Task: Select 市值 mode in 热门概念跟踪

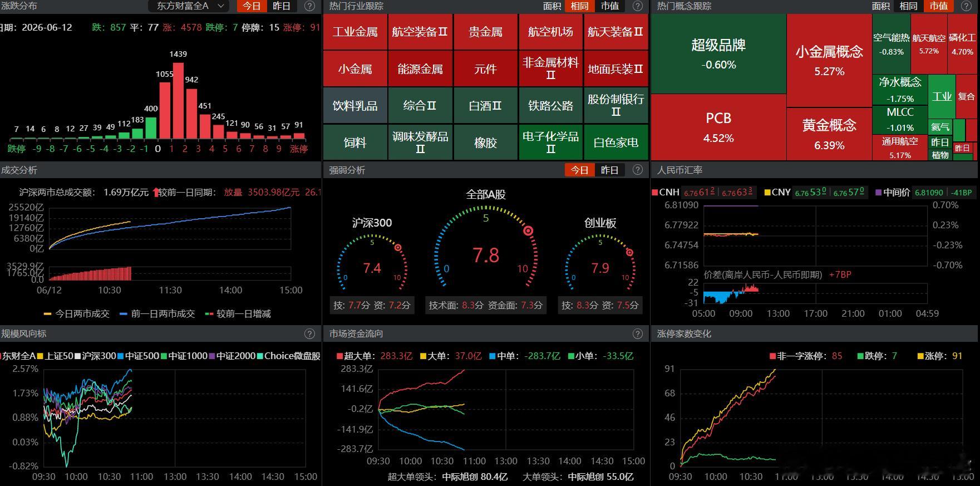Action: pyautogui.click(x=938, y=6)
